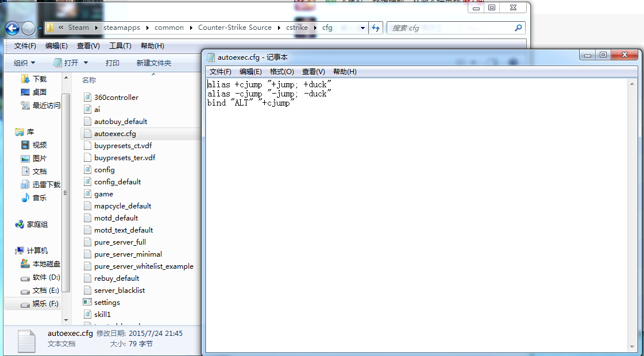Click the 名称 column header
Screen dimensions: 644x356
pos(89,80)
